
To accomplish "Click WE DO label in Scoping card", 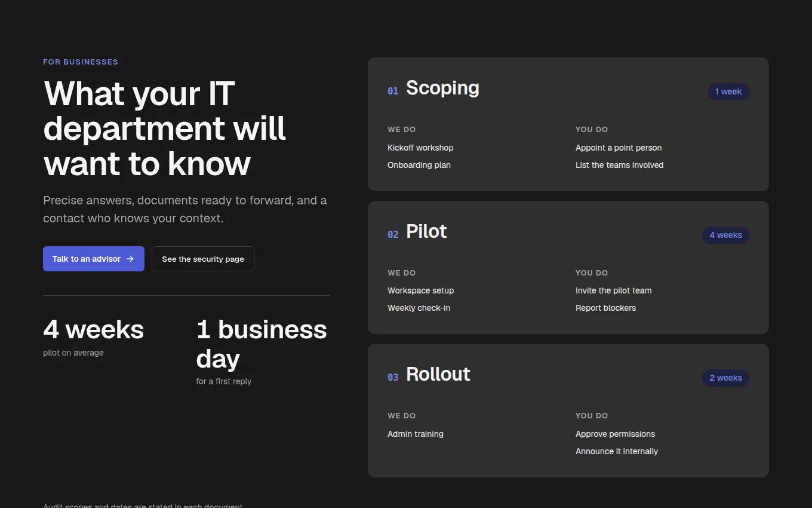I will coord(402,129).
